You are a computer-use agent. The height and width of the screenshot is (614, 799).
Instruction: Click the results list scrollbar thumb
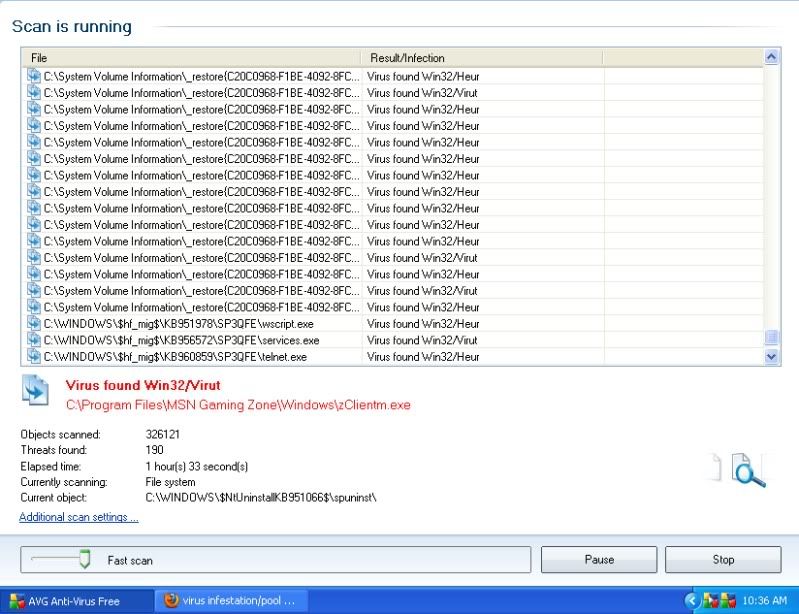tap(771, 337)
